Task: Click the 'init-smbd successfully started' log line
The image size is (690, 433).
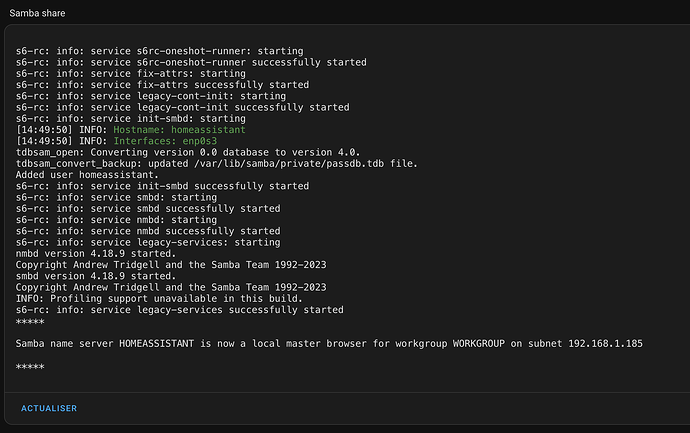Action: tap(162, 186)
